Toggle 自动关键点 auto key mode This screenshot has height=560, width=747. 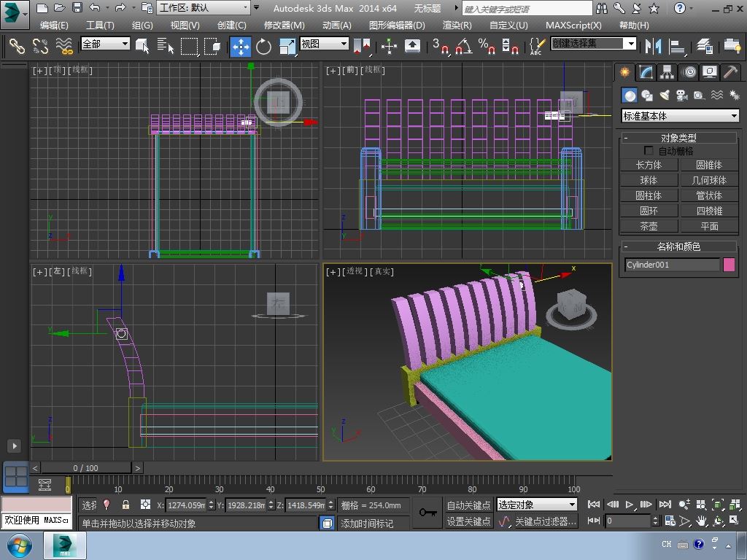pos(468,505)
